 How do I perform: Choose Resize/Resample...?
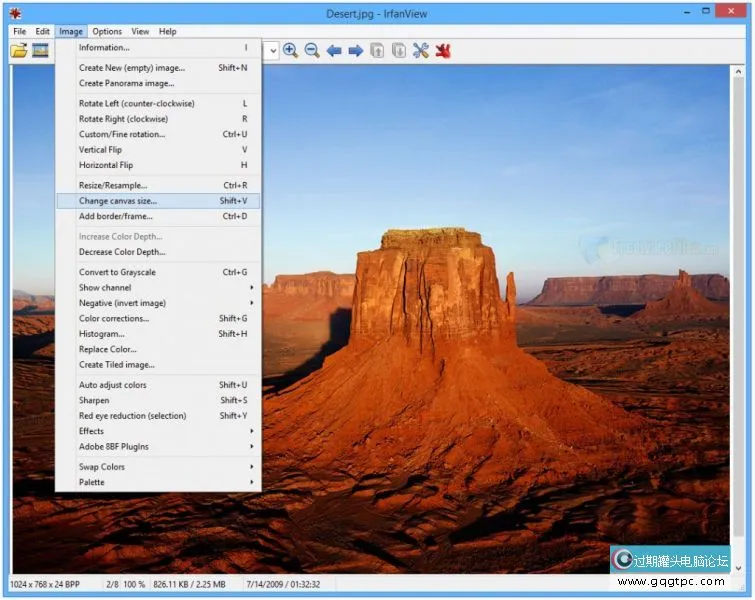point(158,185)
